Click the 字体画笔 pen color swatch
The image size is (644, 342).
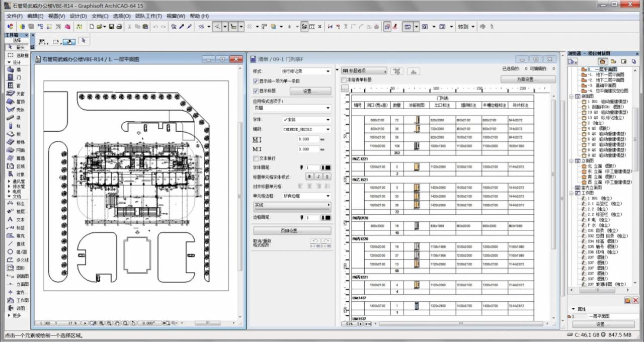tap(326, 167)
